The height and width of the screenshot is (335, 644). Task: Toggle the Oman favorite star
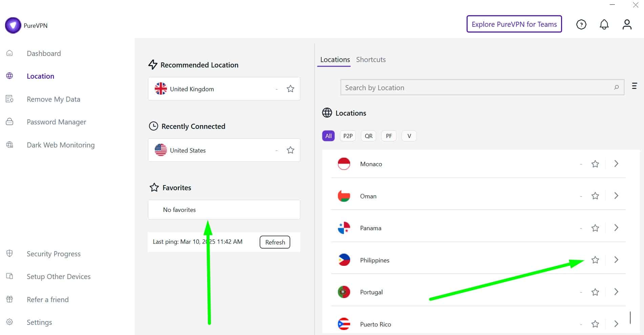pyautogui.click(x=595, y=196)
